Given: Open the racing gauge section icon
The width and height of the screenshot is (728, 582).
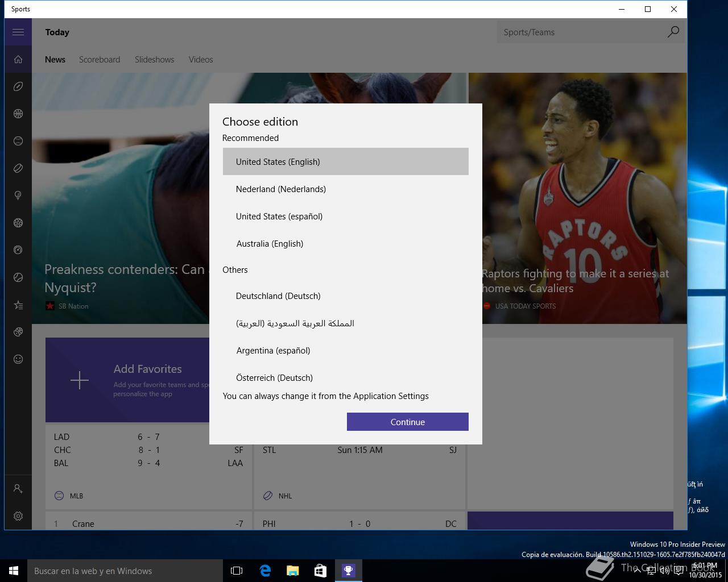Looking at the screenshot, I should point(18,250).
